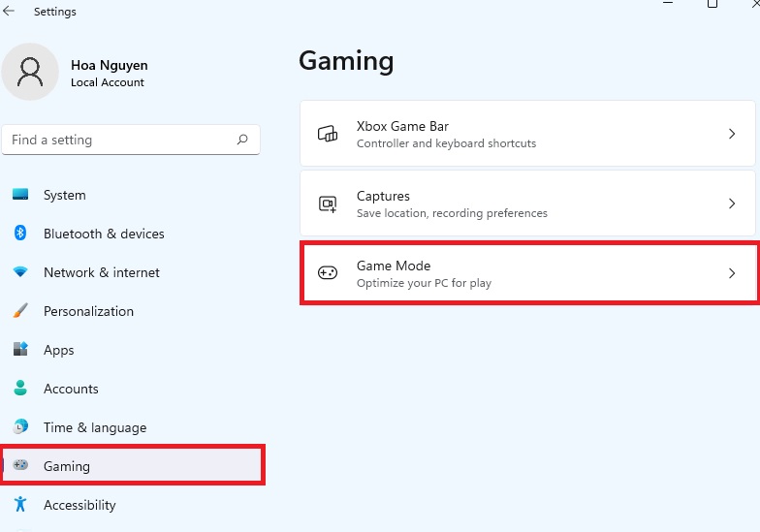Image resolution: width=760 pixels, height=532 pixels.
Task: Click the Game Mode controller icon
Action: tap(328, 273)
